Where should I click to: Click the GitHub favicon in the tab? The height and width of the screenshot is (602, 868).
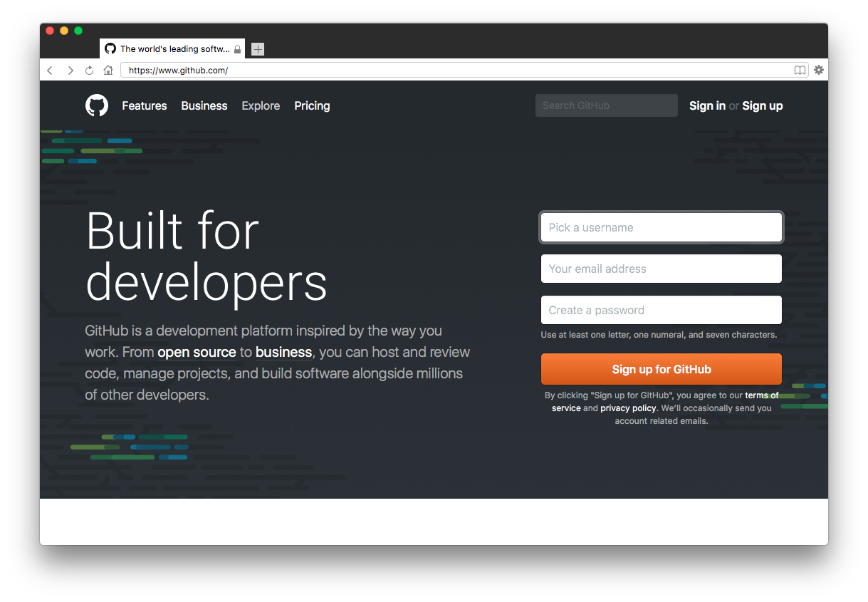click(110, 48)
